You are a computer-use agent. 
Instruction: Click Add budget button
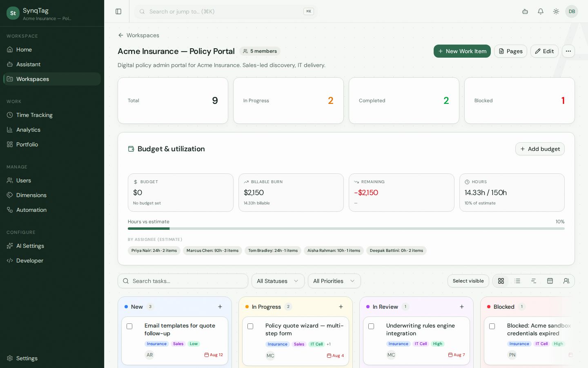point(540,149)
